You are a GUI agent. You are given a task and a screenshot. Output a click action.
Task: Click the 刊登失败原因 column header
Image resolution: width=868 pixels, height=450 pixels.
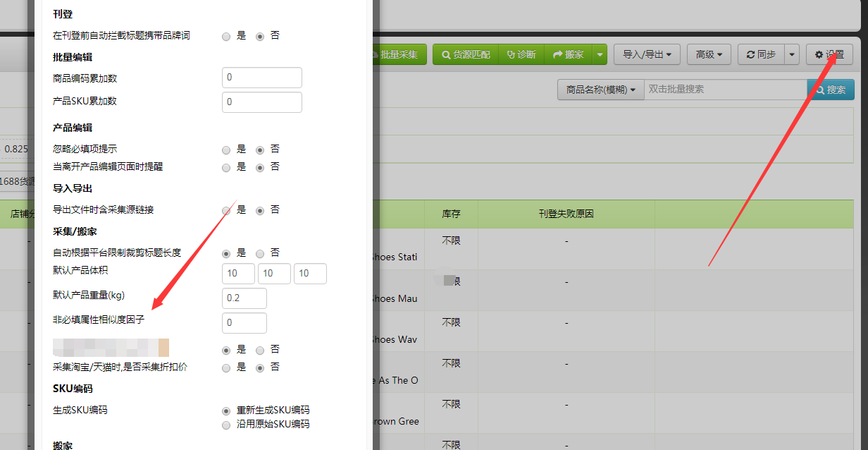pos(566,214)
